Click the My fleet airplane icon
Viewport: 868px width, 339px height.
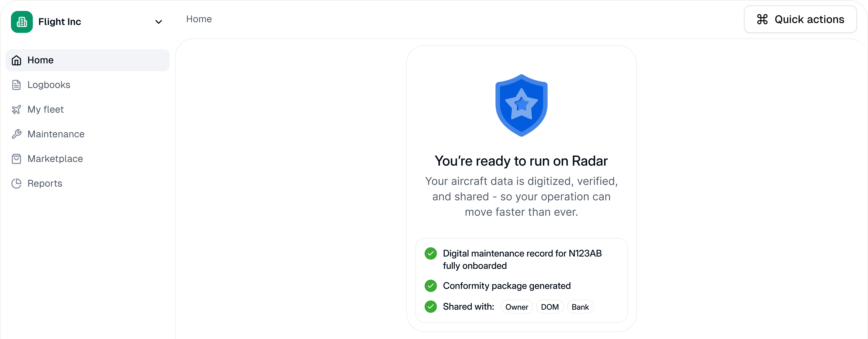(x=17, y=110)
